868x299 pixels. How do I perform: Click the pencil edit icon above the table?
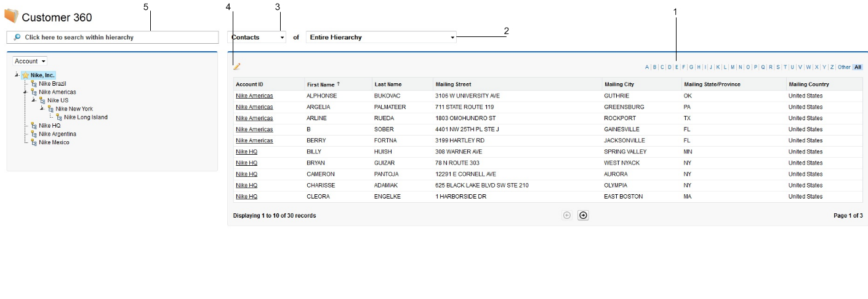pos(237,67)
